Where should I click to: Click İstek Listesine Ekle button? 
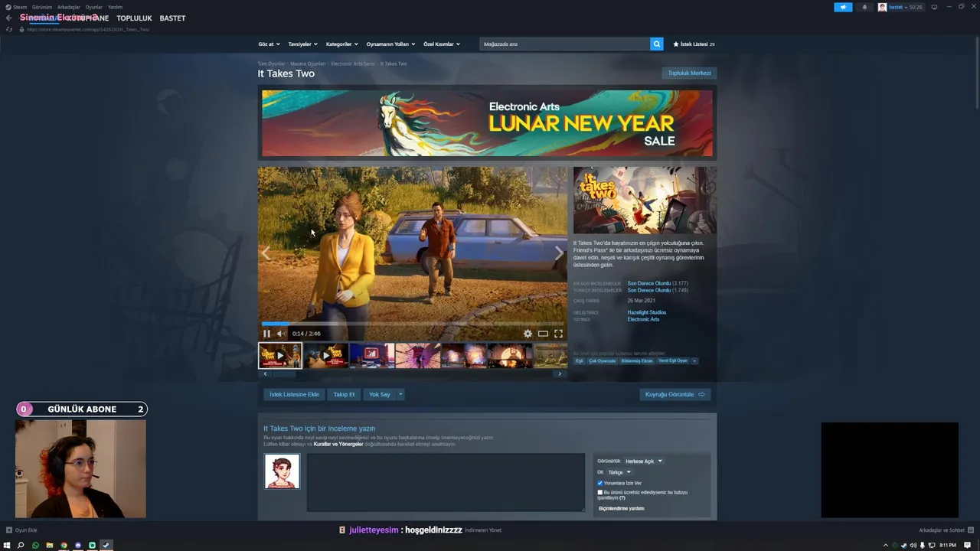click(x=294, y=394)
